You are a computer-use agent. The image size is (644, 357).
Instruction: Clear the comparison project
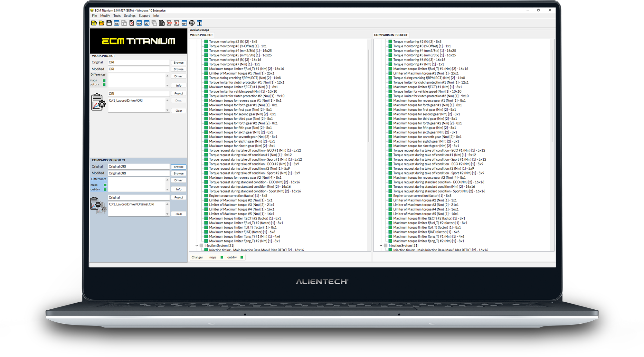pos(178,214)
